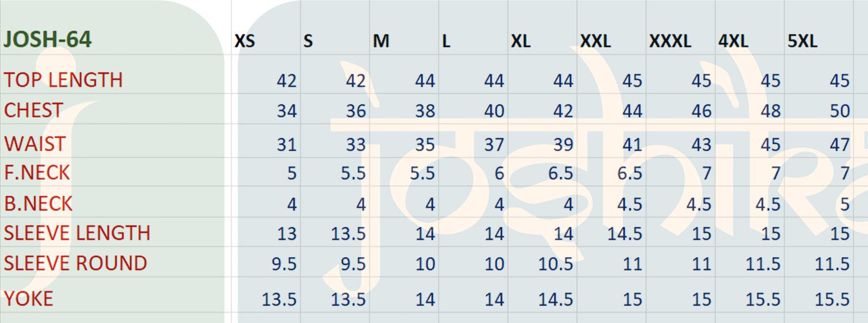The height and width of the screenshot is (323, 868).
Task: Click the 5XL column header
Action: 802,41
